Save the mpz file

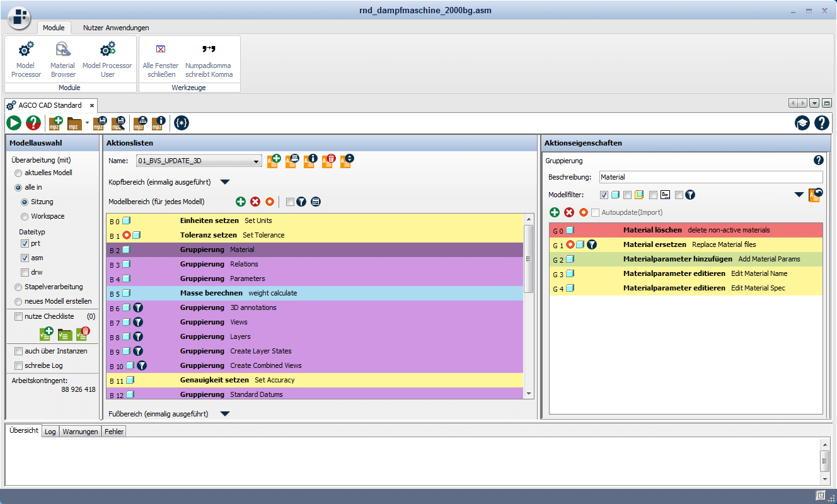99,123
